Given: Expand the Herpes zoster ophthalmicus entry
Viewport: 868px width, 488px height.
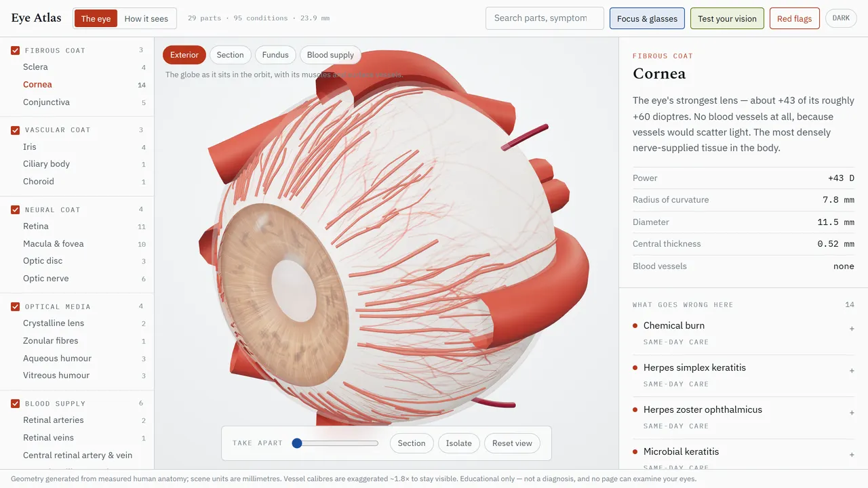Looking at the screenshot, I should click(743, 418).
